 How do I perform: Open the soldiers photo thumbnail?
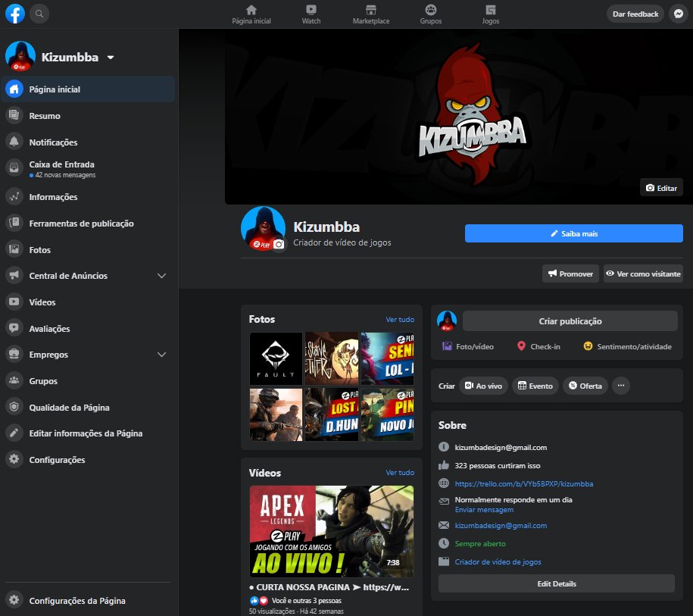pos(276,414)
